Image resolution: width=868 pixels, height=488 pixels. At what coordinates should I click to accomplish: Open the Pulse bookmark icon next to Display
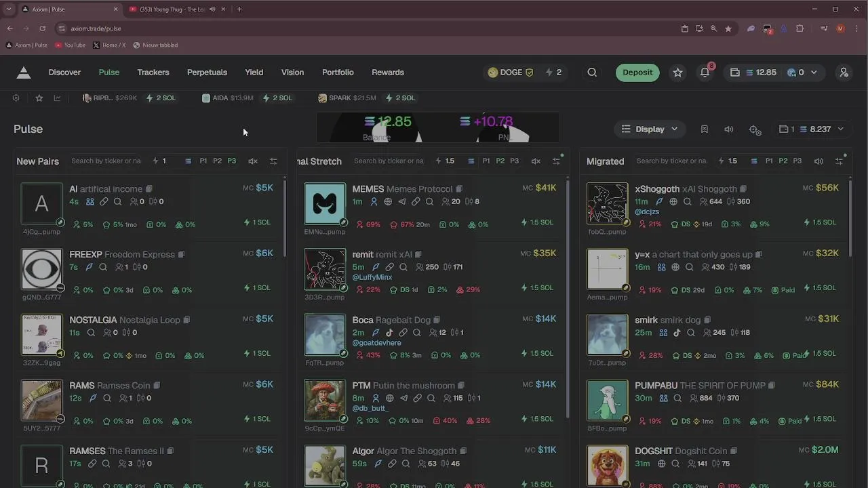705,129
